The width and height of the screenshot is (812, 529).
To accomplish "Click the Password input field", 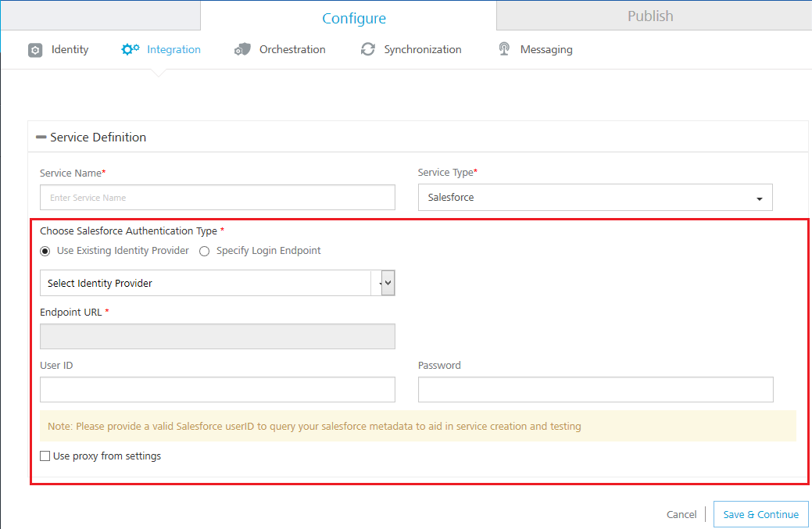I will pyautogui.click(x=596, y=389).
